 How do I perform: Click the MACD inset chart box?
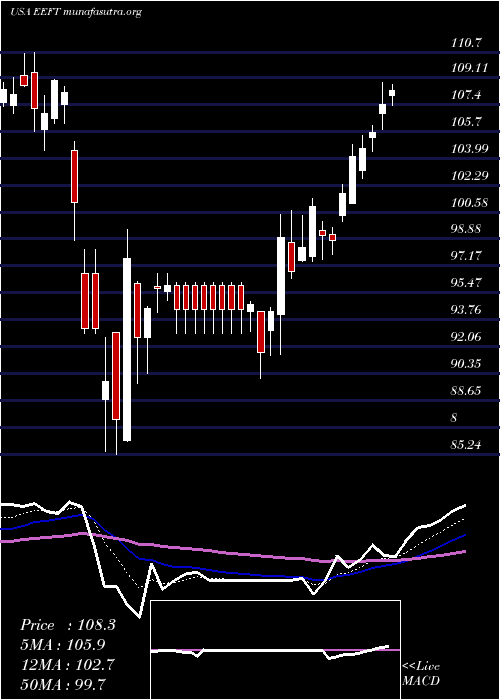275,650
